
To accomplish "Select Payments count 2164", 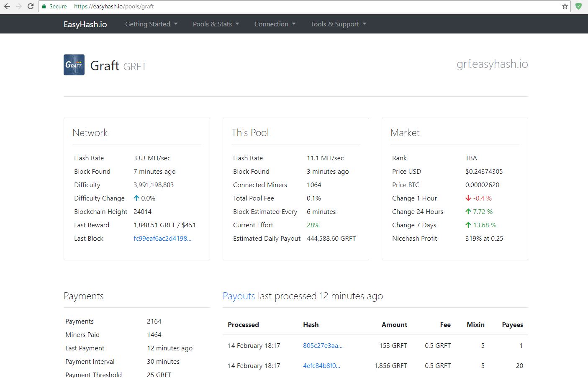I will coord(154,321).
